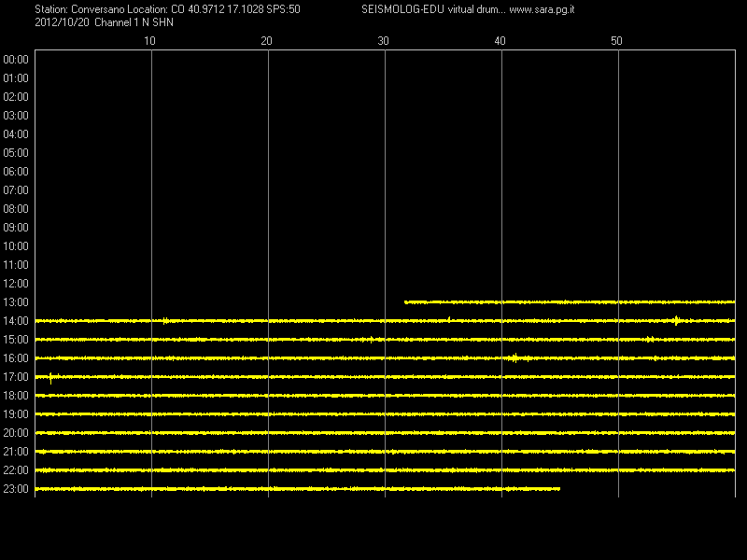Click the www.sara.pg.it address text
Screen dimensions: 747x560
pos(542,9)
